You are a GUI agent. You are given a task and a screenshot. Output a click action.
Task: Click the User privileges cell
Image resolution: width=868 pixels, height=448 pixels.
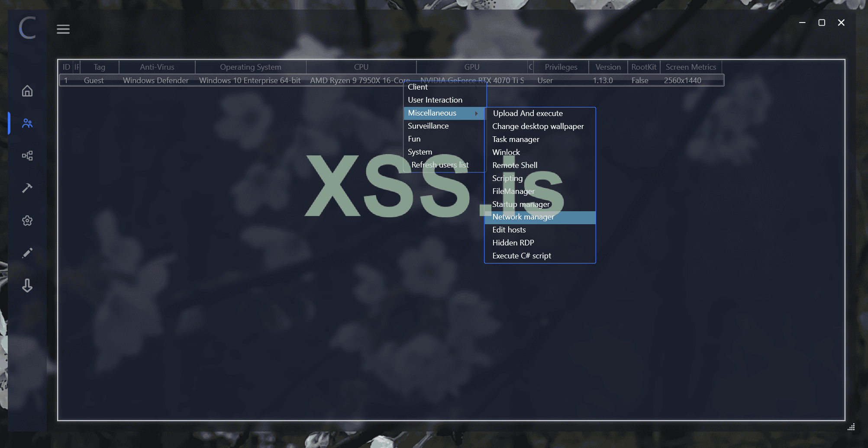[x=545, y=81]
